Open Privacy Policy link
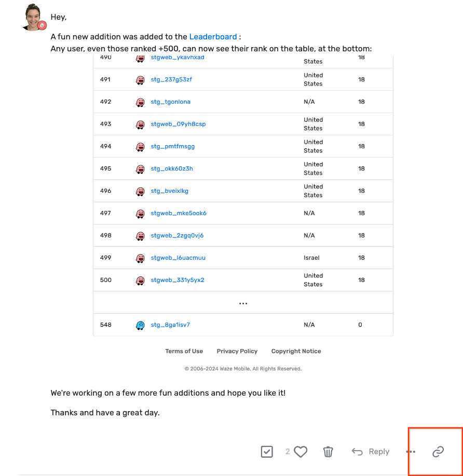463x476 pixels. tap(237, 352)
